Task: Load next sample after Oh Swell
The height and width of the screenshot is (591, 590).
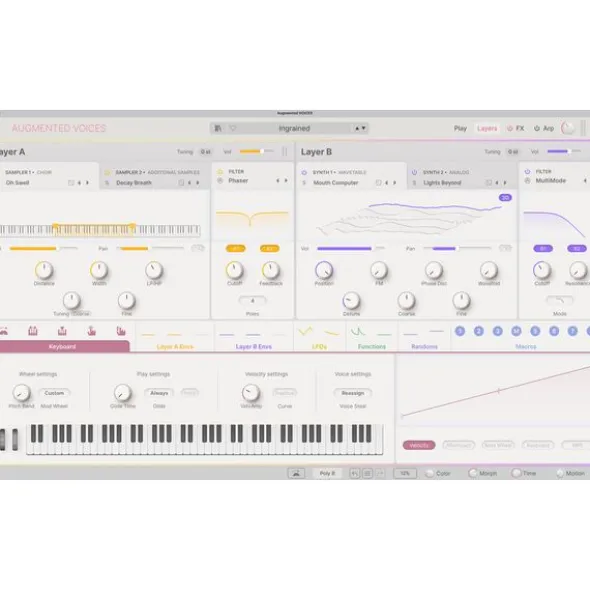Action: point(87,183)
